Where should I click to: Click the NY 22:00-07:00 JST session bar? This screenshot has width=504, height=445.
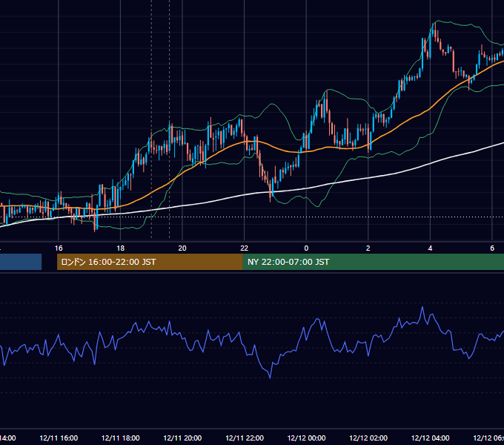pos(373,262)
